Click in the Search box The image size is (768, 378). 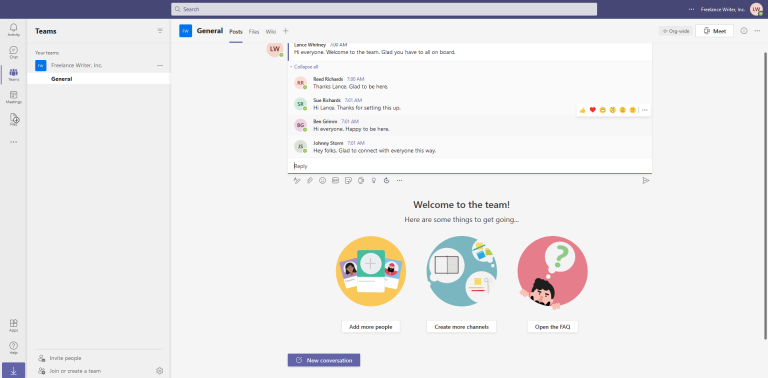384,9
